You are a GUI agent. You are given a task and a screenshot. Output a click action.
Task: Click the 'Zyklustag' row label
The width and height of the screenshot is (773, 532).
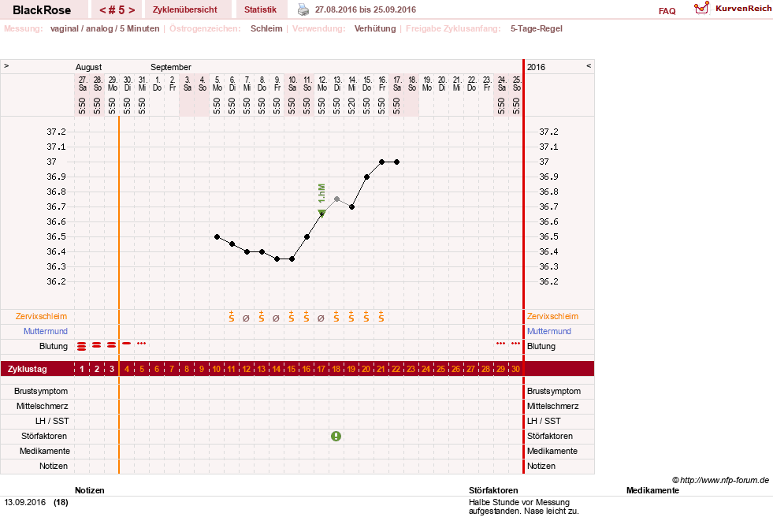tap(27, 369)
